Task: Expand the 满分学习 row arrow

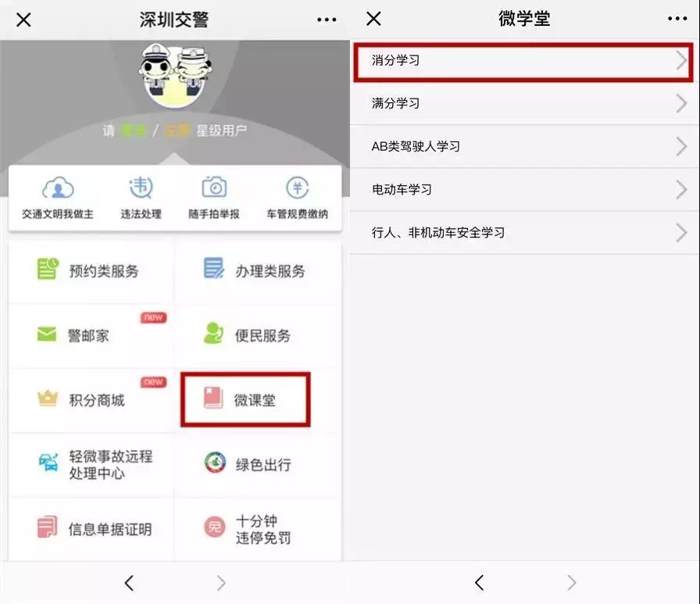Action: (x=682, y=104)
